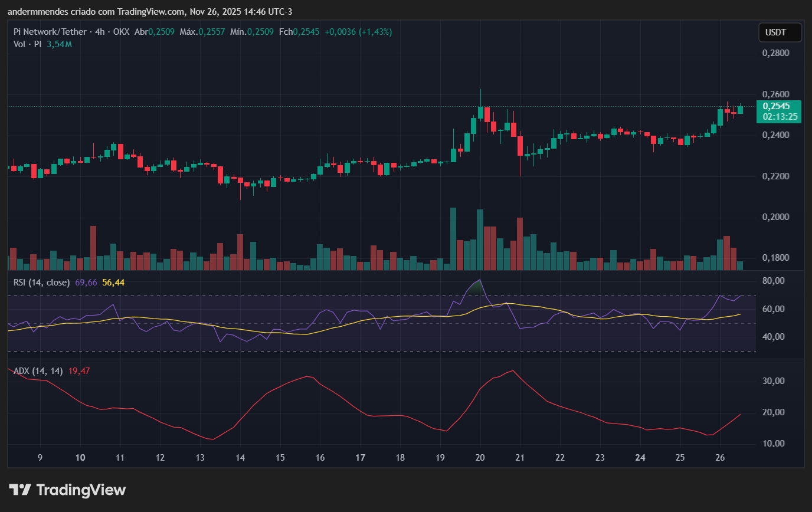The width and height of the screenshot is (812, 512).
Task: Click the green 0,2545 price countdown label
Action: [778, 111]
